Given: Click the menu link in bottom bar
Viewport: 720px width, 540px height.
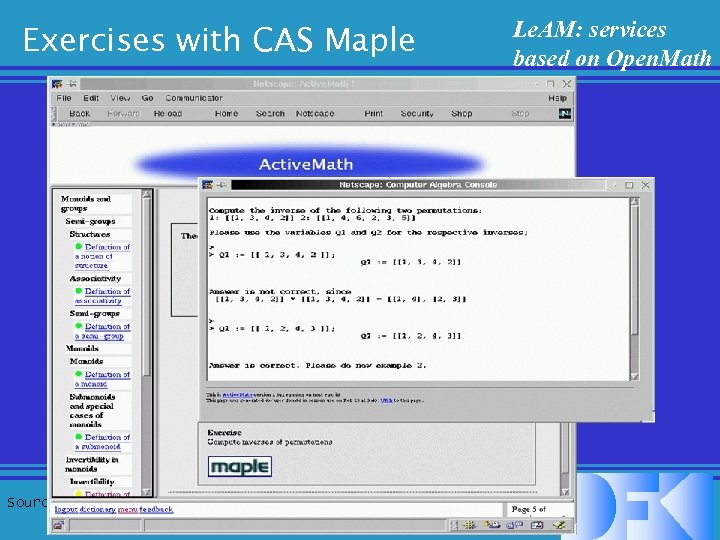Looking at the screenshot, I should pos(128,509).
